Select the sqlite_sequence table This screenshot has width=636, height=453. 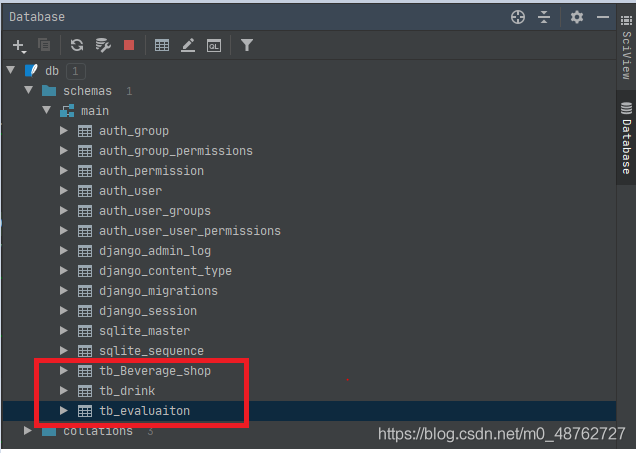151,351
